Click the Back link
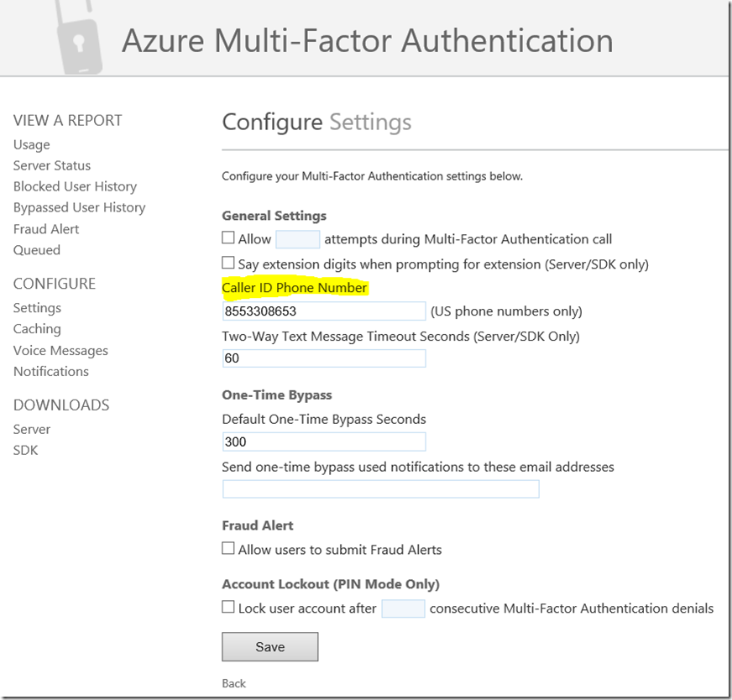 click(234, 683)
